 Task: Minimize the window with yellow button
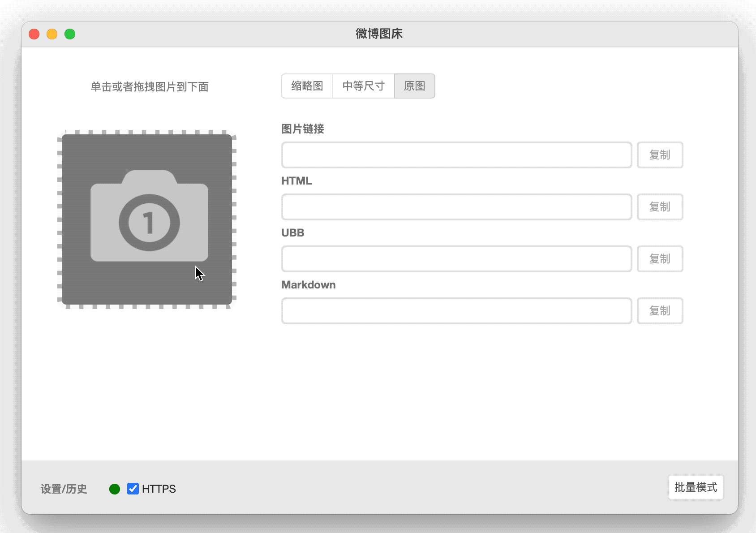52,34
